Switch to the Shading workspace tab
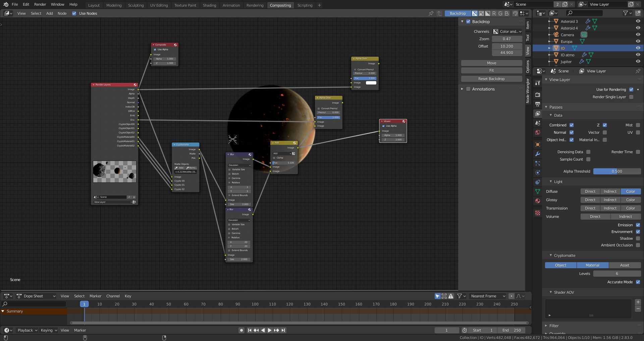Viewport: 644px width, 341px height. point(209,5)
